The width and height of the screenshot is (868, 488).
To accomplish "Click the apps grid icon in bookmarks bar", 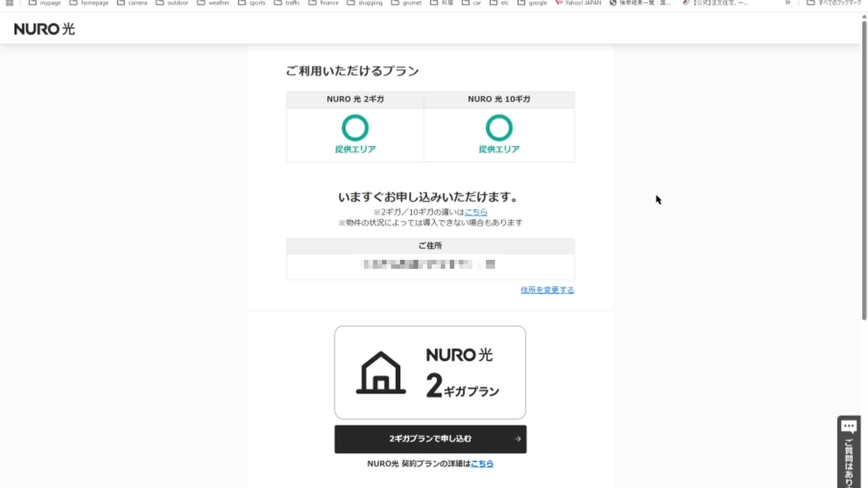I will [9, 3].
